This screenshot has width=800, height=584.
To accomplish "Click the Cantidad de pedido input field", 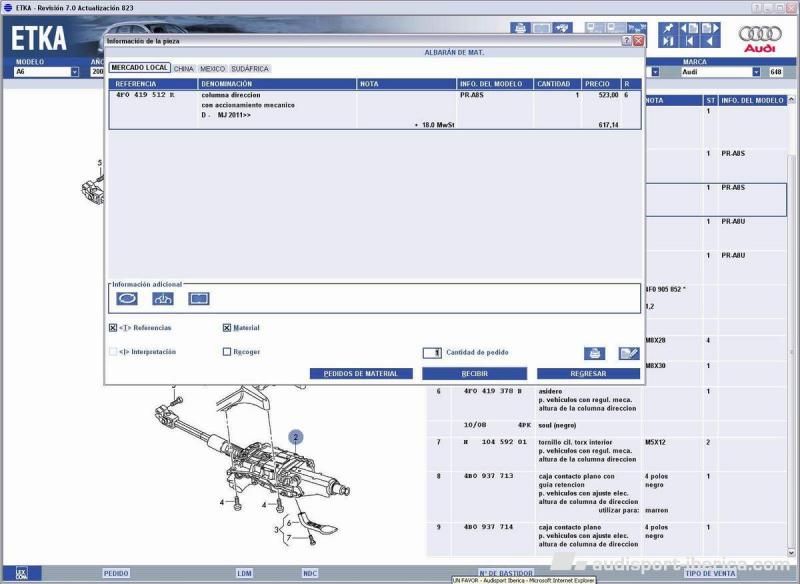I will (432, 353).
